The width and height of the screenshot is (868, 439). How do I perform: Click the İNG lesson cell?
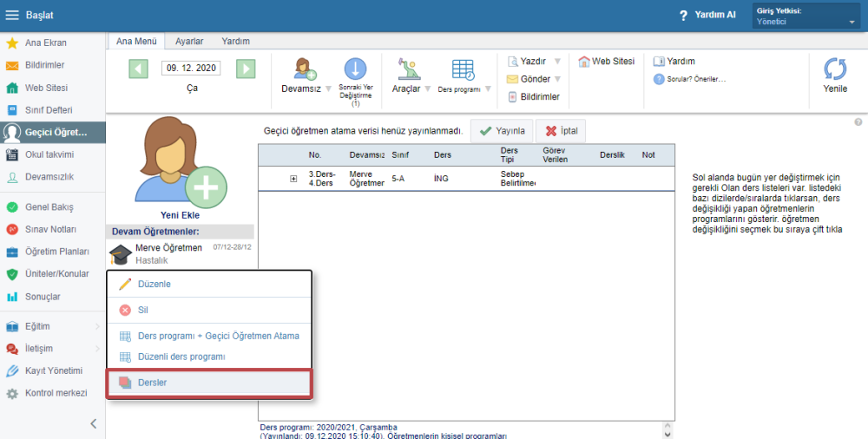[x=441, y=179]
